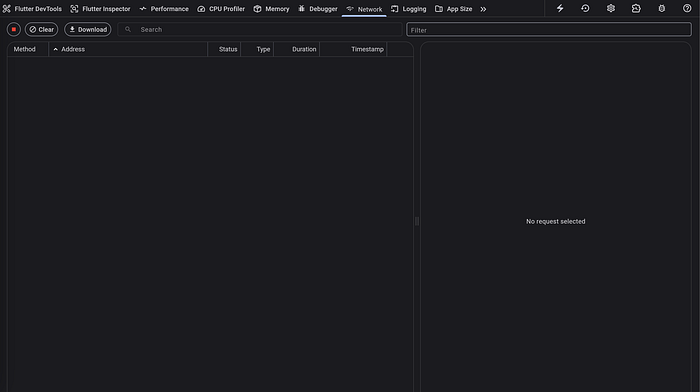Open the CPU Profiler tab
This screenshot has height=392, width=700.
tap(221, 9)
